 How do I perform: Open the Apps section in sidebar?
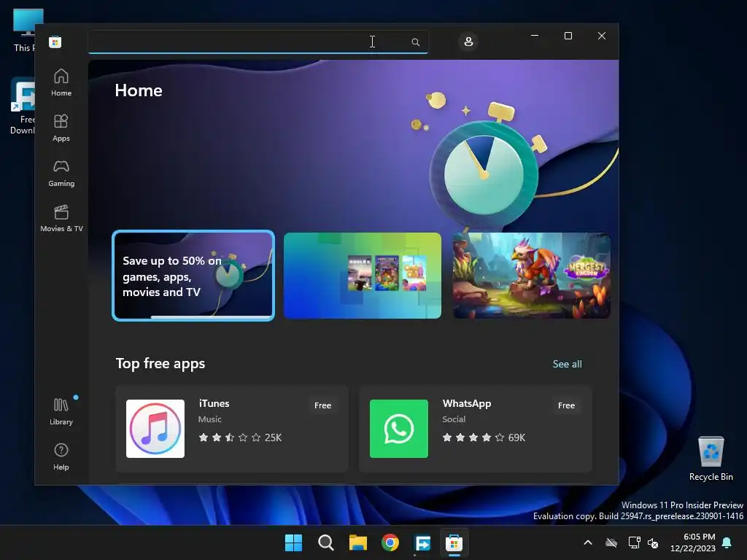click(x=61, y=128)
